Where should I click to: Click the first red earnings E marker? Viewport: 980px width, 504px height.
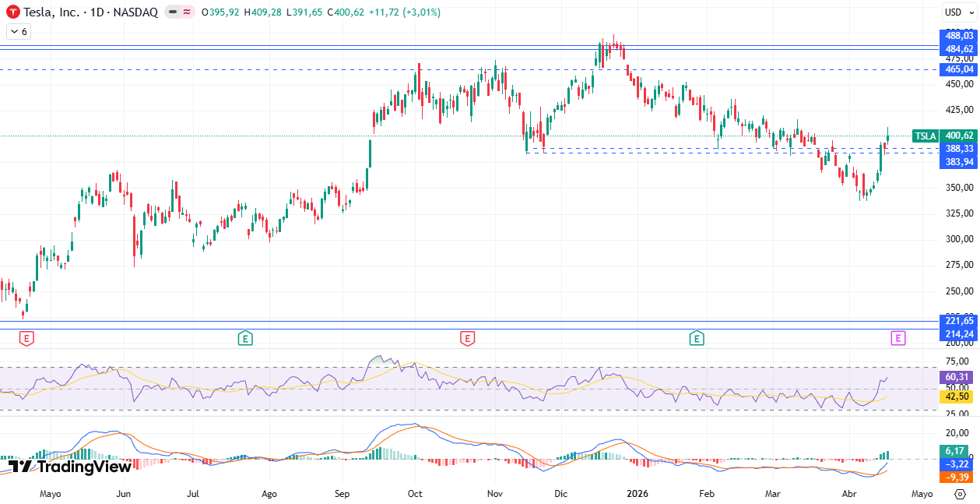pyautogui.click(x=26, y=338)
